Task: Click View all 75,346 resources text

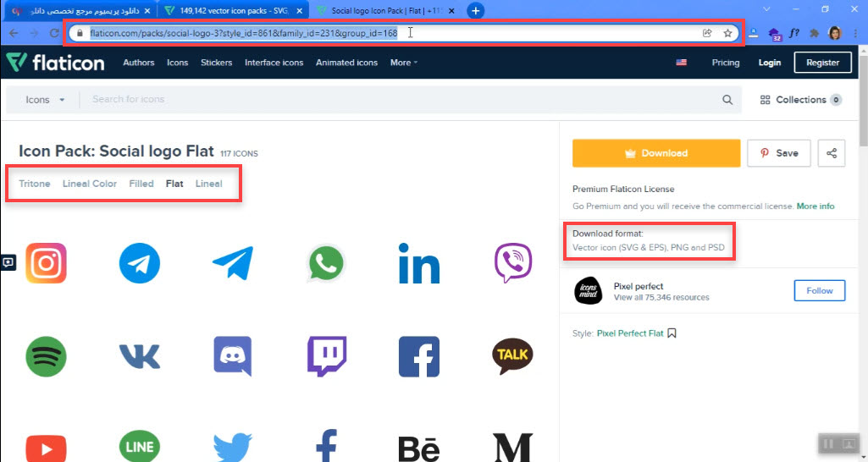Action: [x=661, y=297]
